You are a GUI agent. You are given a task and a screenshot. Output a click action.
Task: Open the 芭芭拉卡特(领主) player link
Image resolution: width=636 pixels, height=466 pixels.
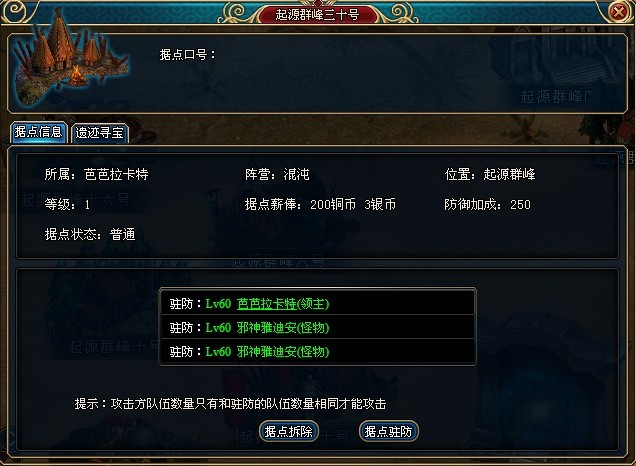tap(283, 304)
